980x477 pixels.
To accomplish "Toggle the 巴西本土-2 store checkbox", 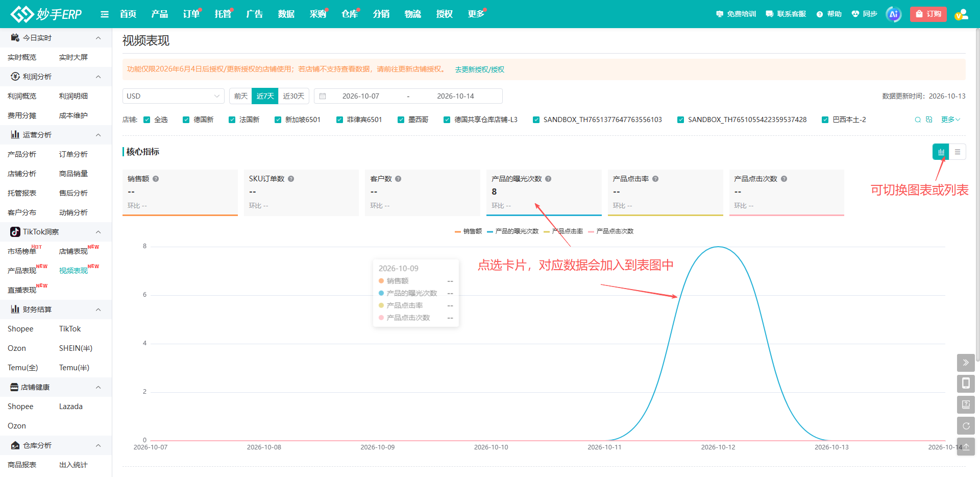I will [825, 120].
